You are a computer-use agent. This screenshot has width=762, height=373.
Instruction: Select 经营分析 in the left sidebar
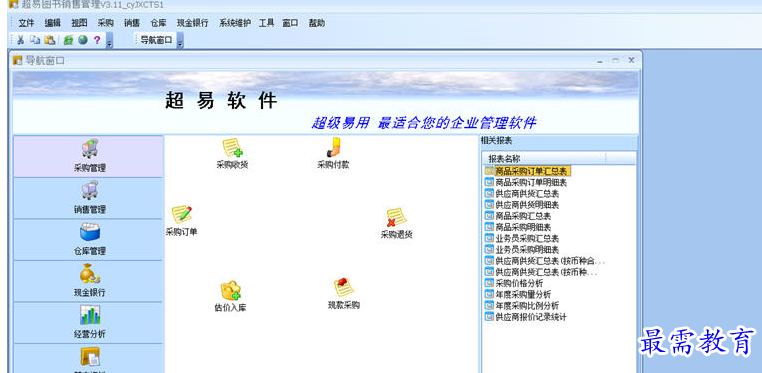[x=88, y=323]
